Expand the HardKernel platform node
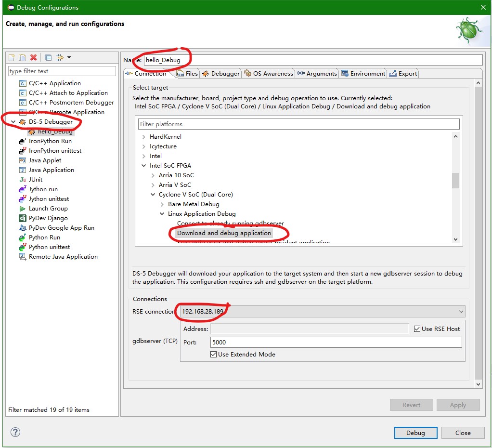The image size is (492, 448). (144, 136)
